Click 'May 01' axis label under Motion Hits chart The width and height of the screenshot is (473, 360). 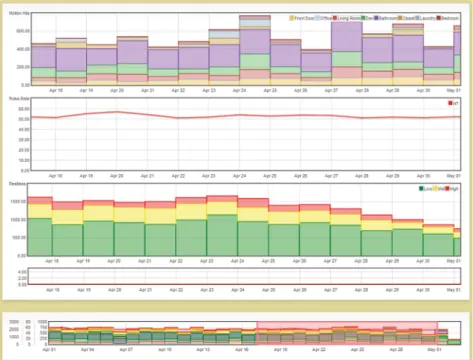(x=454, y=90)
